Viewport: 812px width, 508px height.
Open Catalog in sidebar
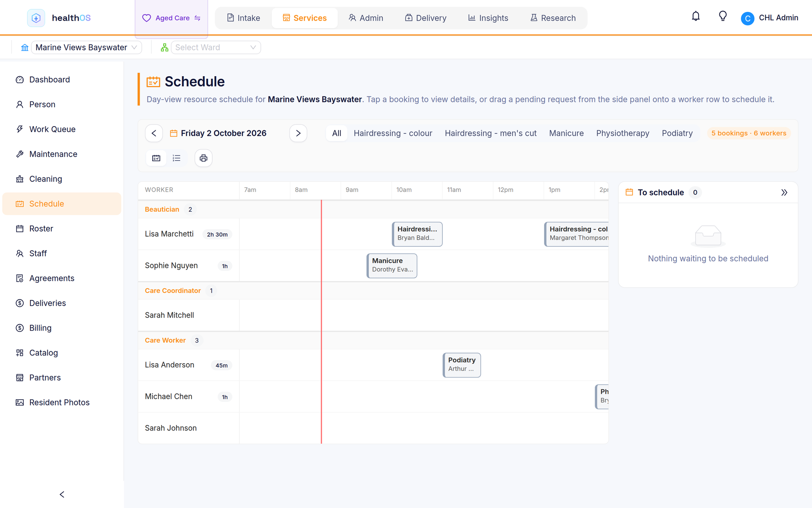62,353
